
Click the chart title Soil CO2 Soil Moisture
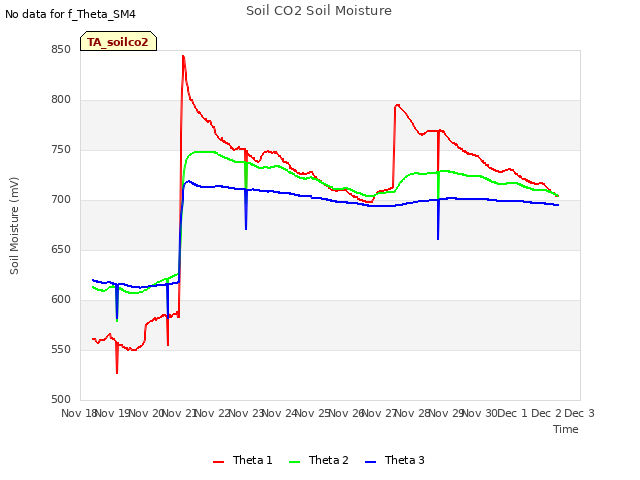(x=319, y=11)
